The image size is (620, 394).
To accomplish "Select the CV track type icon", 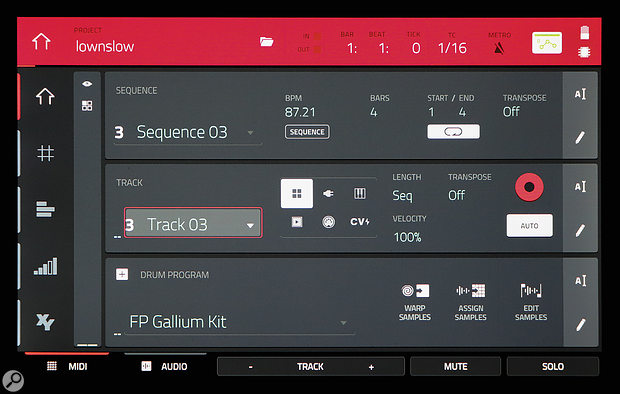I will (360, 222).
